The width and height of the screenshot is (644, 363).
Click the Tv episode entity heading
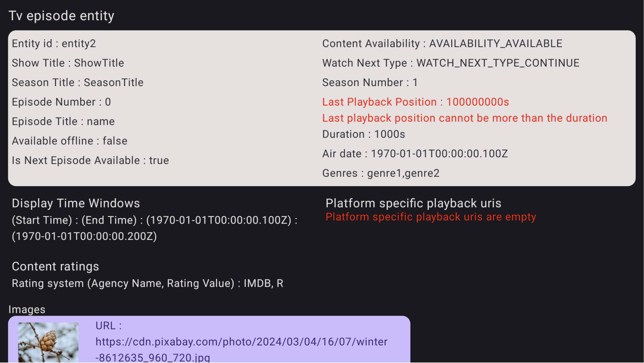tap(61, 16)
